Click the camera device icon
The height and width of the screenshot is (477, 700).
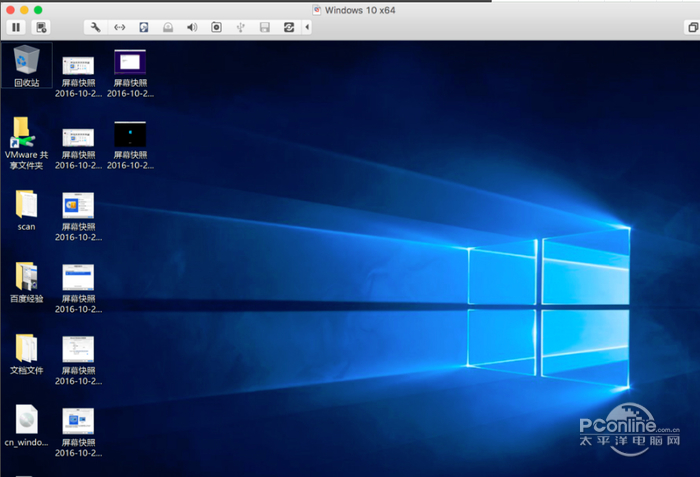[216, 27]
